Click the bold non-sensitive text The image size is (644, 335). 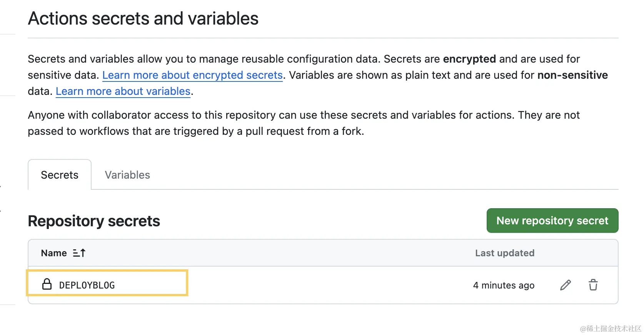tap(572, 75)
